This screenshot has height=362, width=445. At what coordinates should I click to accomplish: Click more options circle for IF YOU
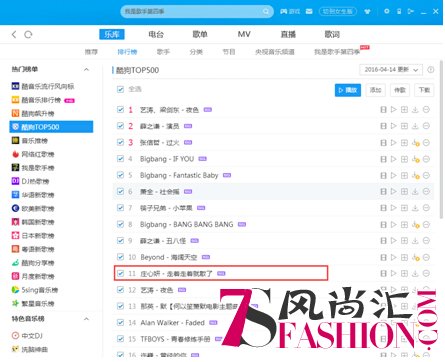(426, 159)
